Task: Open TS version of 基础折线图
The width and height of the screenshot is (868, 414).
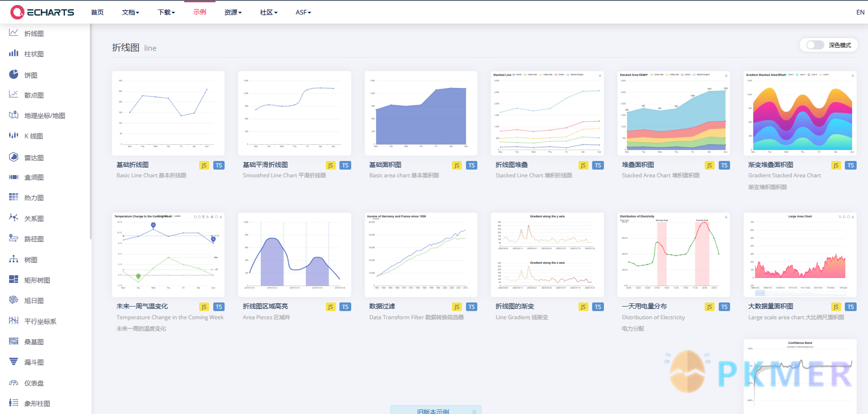Action: [219, 166]
